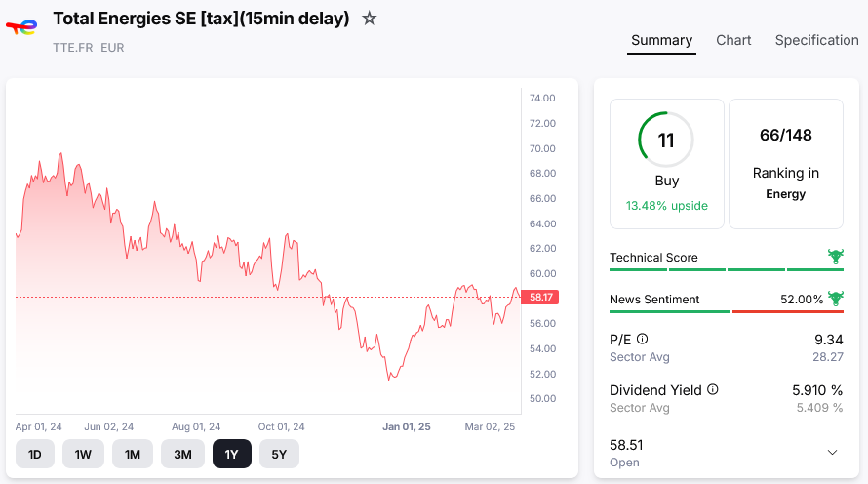This screenshot has height=484, width=868.
Task: Switch to the Chart tab
Action: point(733,40)
